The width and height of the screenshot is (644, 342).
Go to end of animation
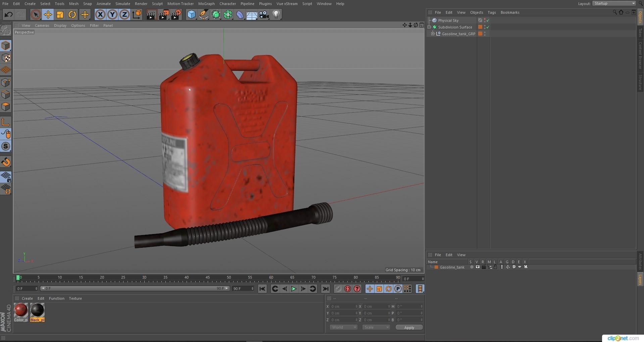(325, 289)
